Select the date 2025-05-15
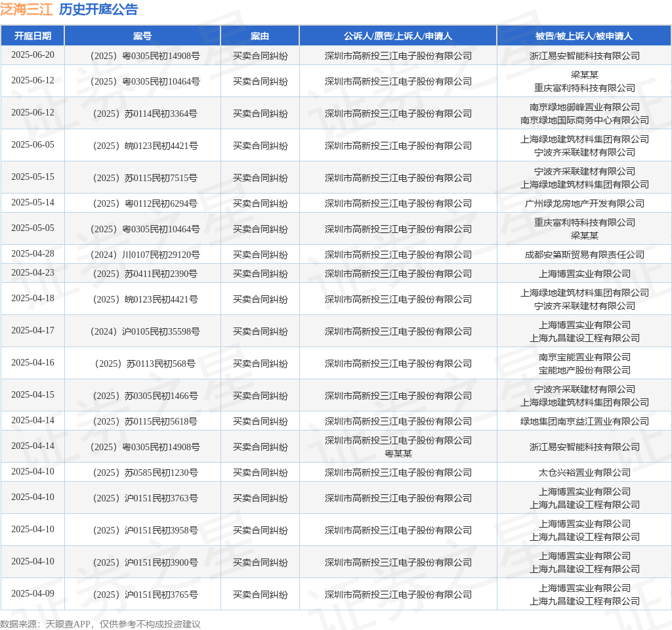Screen dimensions: 672x630 coord(33,177)
